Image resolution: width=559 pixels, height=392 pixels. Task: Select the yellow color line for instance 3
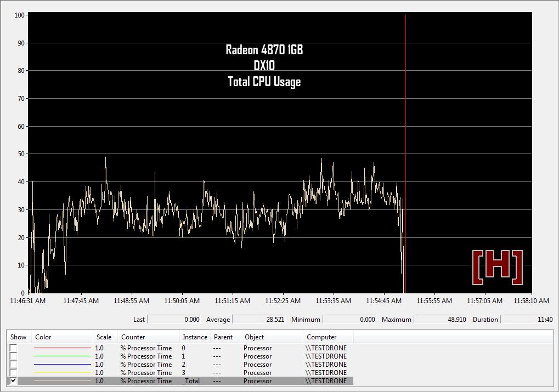tap(63, 372)
